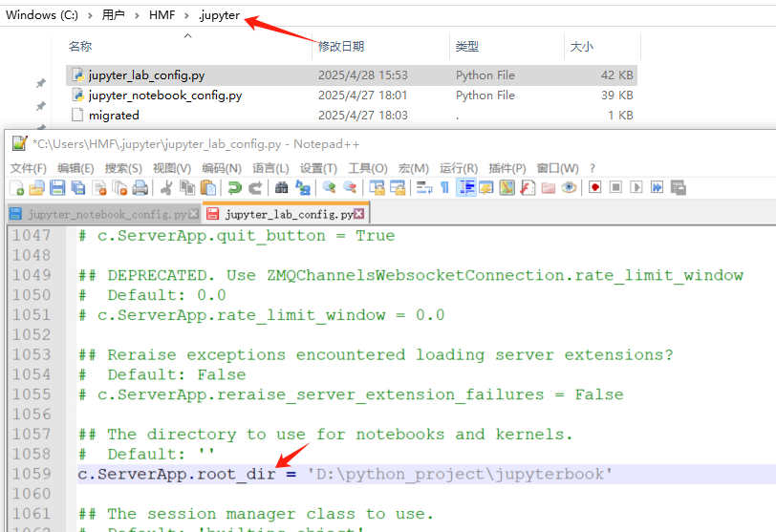Open Find with the binoculars icon

coord(282,188)
